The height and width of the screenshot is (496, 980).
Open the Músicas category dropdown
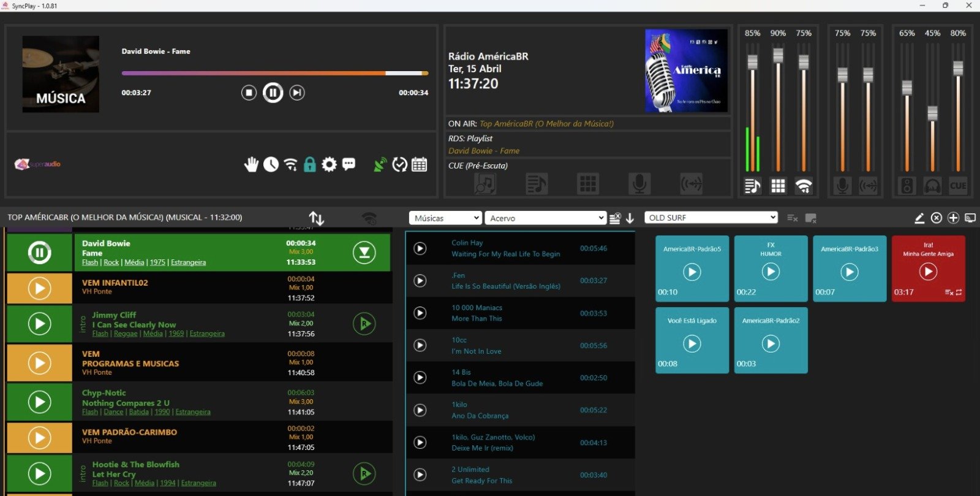tap(445, 218)
